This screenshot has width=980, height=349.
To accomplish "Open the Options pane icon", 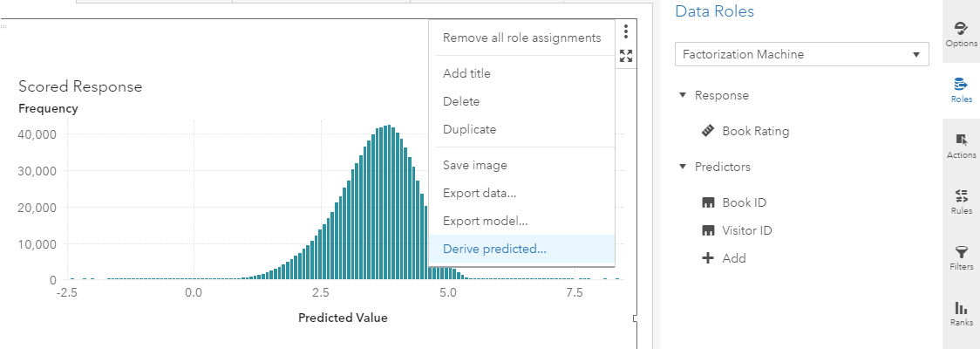I will coord(961,33).
